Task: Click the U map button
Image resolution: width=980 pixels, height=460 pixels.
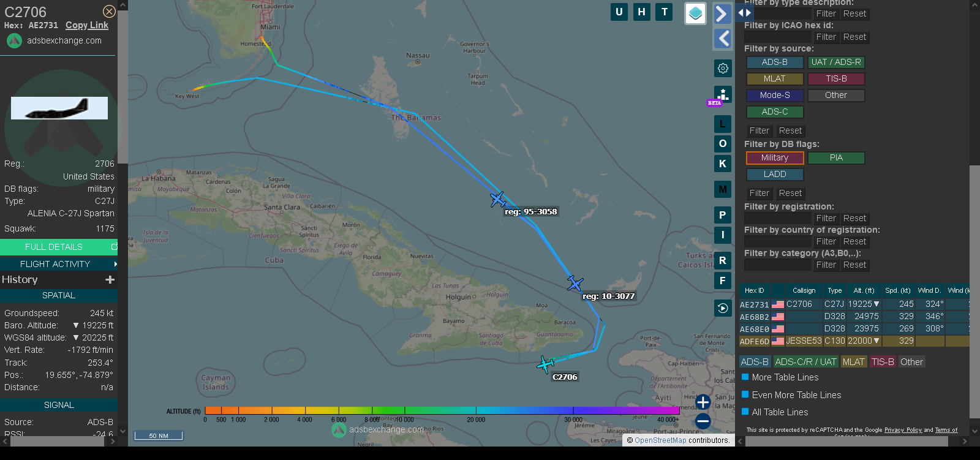Action: point(619,12)
